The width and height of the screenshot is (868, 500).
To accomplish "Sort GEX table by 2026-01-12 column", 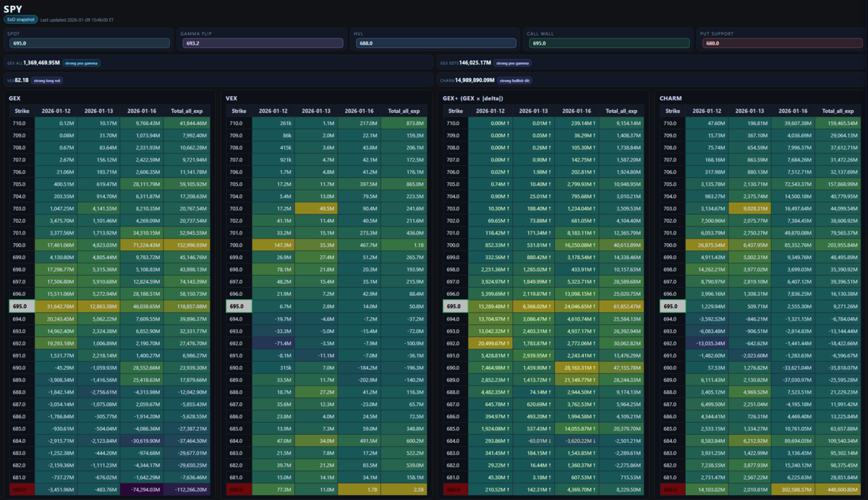I will (56, 111).
